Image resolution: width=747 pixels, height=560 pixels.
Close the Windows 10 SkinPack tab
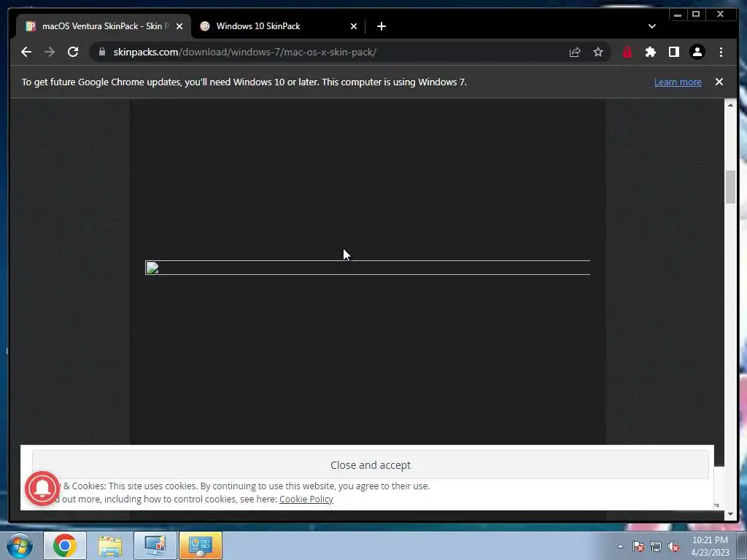[x=354, y=26]
